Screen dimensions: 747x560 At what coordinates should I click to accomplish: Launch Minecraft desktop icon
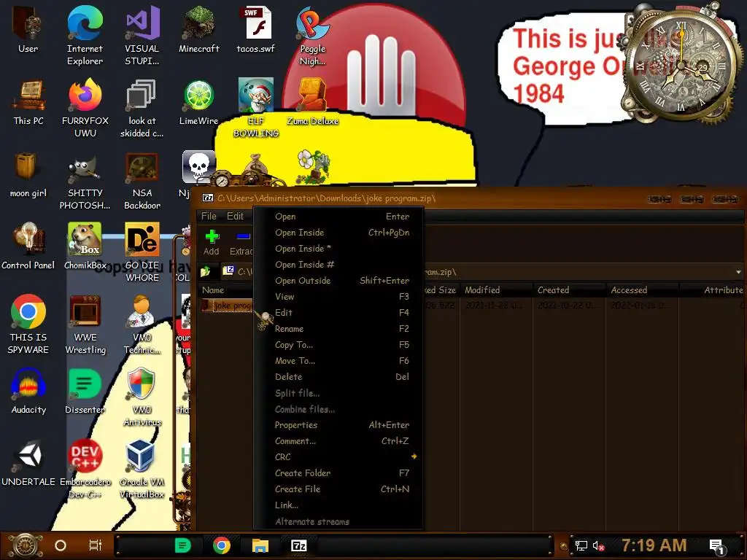tap(199, 31)
